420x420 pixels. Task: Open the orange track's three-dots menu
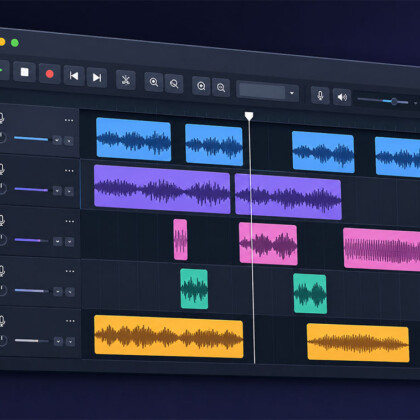click(70, 321)
